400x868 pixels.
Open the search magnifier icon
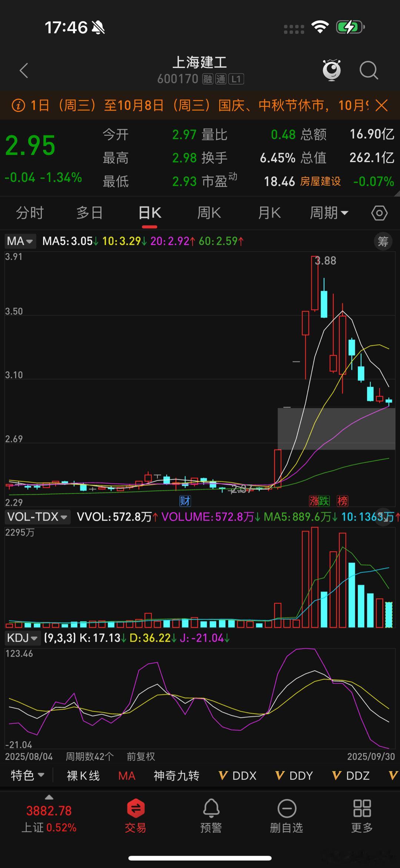click(x=369, y=70)
